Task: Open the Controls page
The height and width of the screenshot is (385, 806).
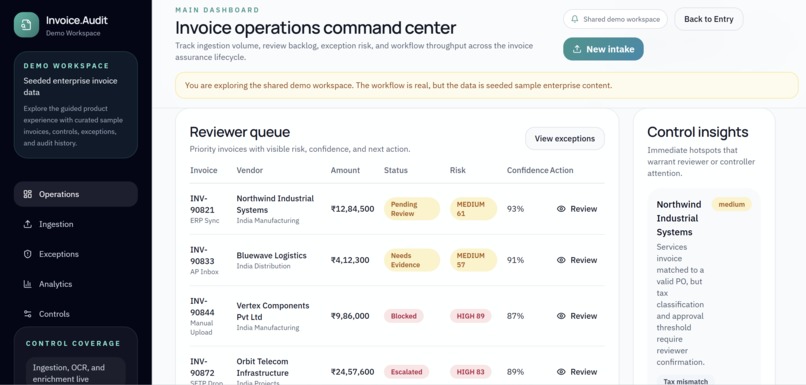Action: [x=76, y=314]
